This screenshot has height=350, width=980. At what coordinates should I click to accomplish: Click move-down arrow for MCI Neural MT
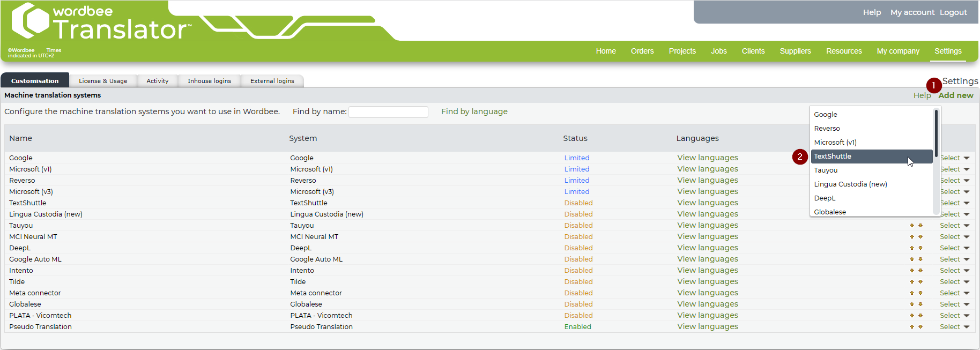click(920, 237)
